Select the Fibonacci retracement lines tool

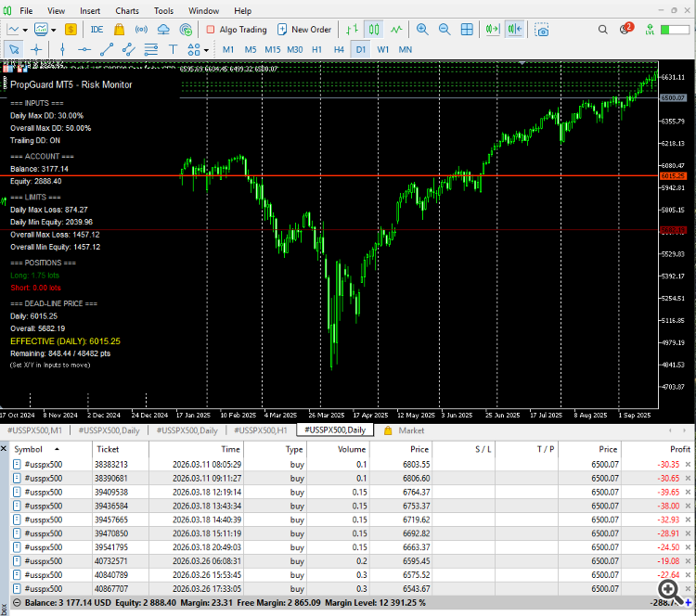click(x=151, y=50)
